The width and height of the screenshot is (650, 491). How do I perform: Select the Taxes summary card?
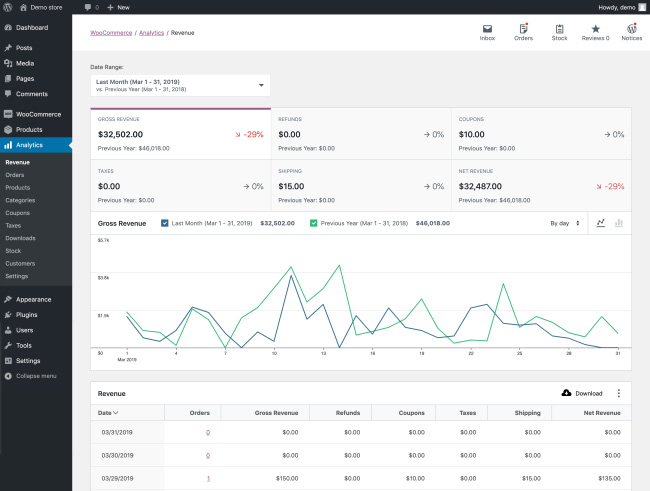pos(181,185)
